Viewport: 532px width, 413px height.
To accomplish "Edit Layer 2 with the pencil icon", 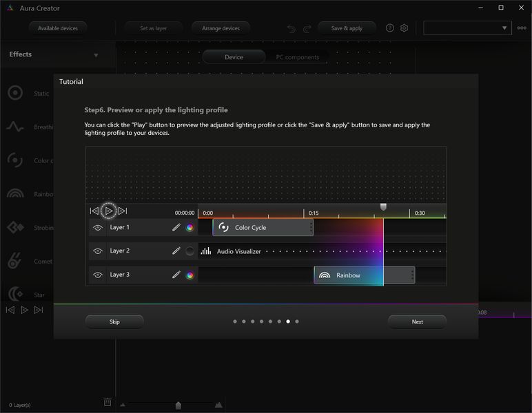I will point(176,251).
